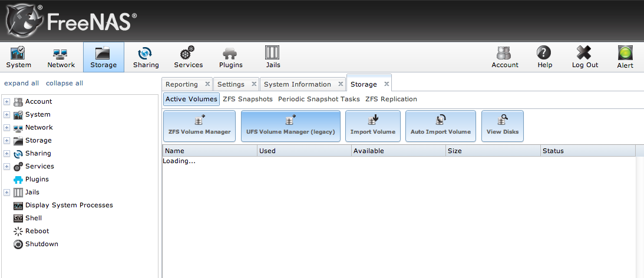Viewport: 644px width, 278px height.
Task: Switch to the System Information tab
Action: tap(298, 84)
